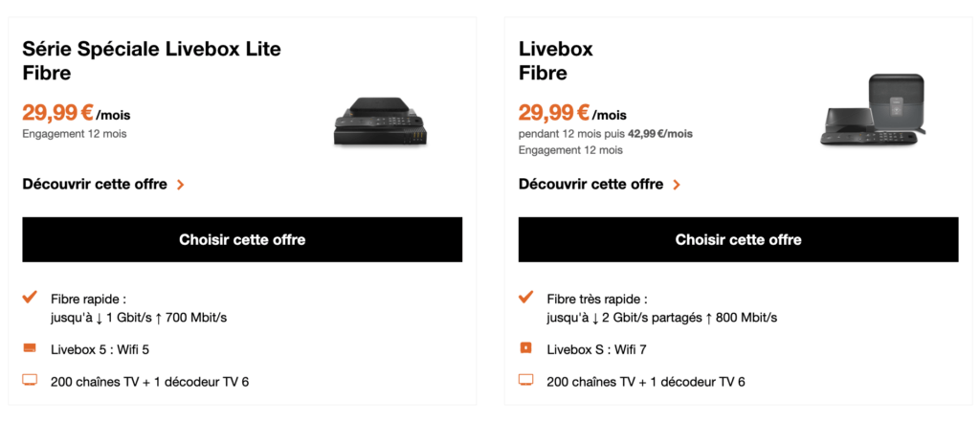Click the Livebox S Wifi 7 icon
Image resolution: width=980 pixels, height=423 pixels.
525,347
